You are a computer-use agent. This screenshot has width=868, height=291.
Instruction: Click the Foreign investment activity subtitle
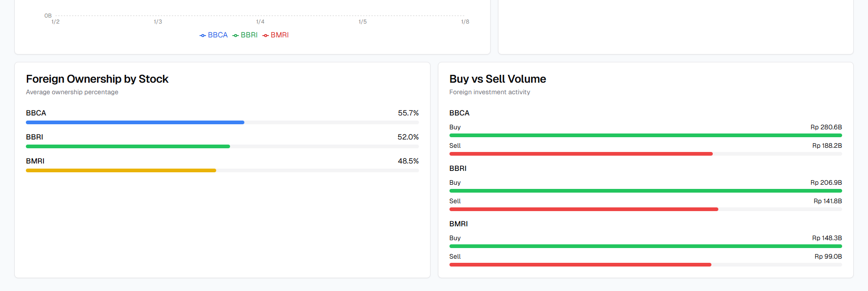(490, 92)
